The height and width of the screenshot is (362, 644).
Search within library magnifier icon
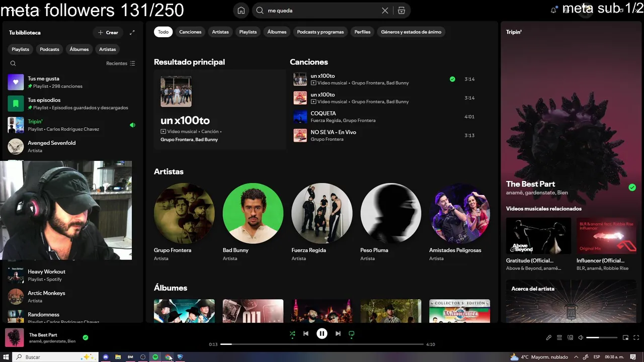point(13,63)
